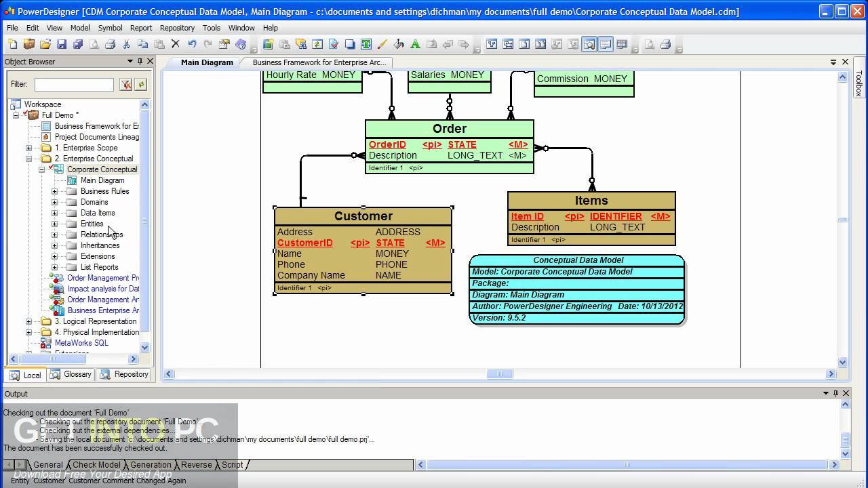
Task: Collapse the Corporate Conceptual model node
Action: 41,169
